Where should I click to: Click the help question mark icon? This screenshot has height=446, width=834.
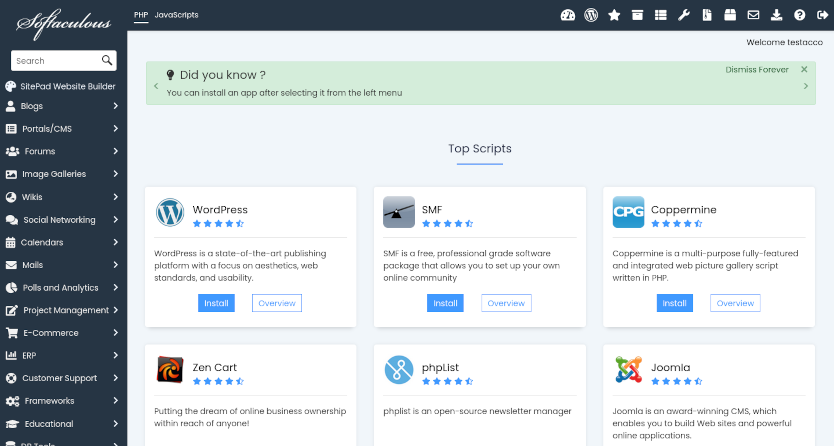coord(799,15)
